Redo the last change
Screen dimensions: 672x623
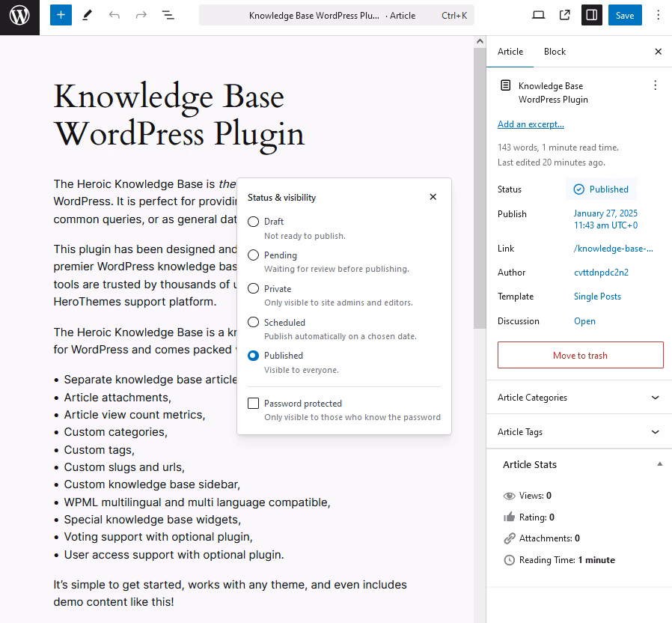pos(141,16)
